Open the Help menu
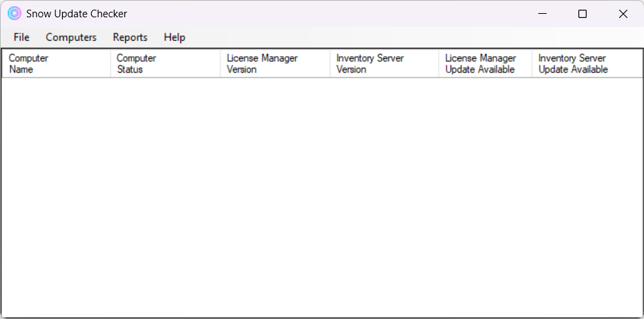This screenshot has height=319, width=644. [174, 37]
